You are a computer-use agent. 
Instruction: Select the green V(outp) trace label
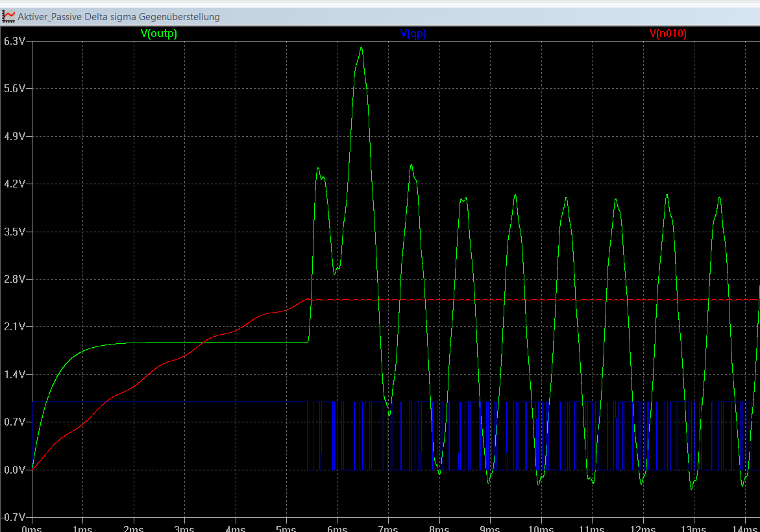tap(158, 34)
